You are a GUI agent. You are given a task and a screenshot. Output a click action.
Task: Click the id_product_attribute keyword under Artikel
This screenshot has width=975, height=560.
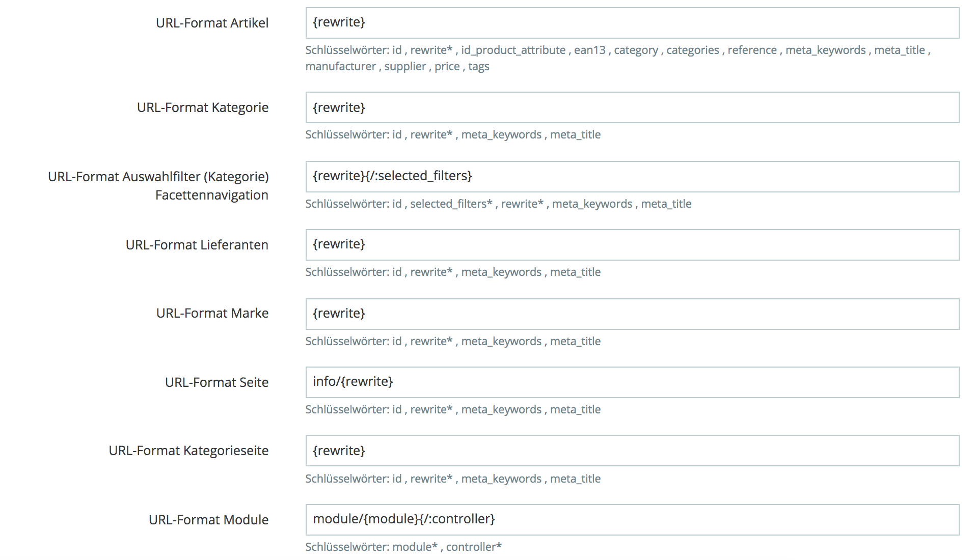click(513, 50)
